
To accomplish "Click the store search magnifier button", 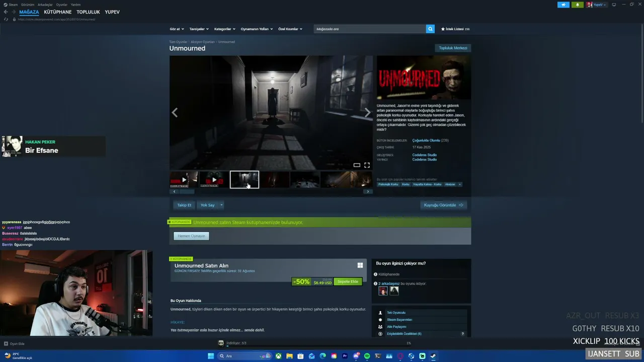I will (430, 29).
